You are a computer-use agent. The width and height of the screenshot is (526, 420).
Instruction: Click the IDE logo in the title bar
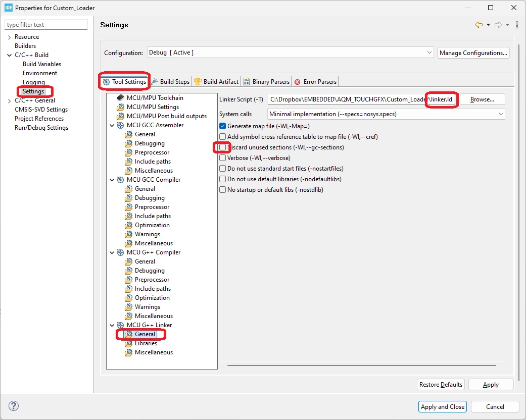click(x=9, y=8)
